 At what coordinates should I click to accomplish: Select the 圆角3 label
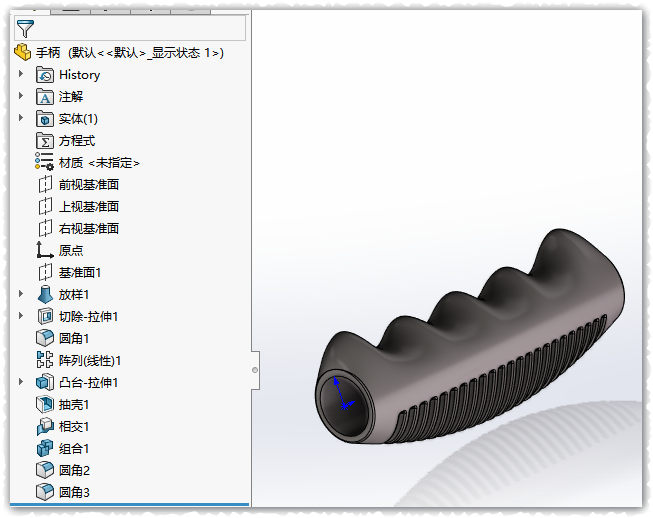tap(74, 493)
